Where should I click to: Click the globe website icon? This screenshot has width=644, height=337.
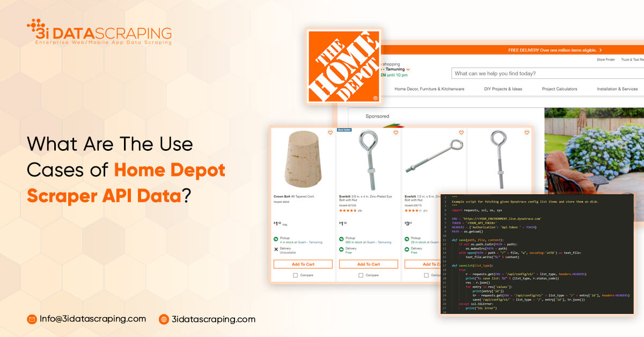pos(164,319)
